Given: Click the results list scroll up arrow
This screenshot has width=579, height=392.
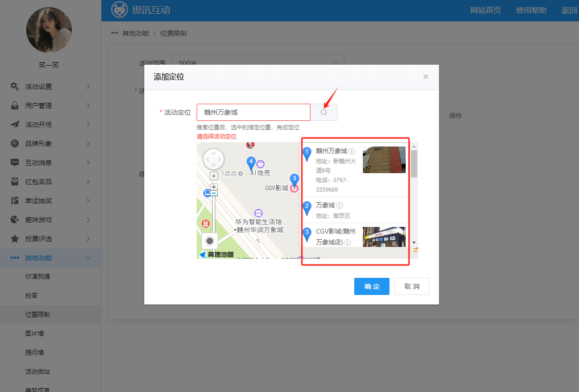Looking at the screenshot, I should coord(414,146).
